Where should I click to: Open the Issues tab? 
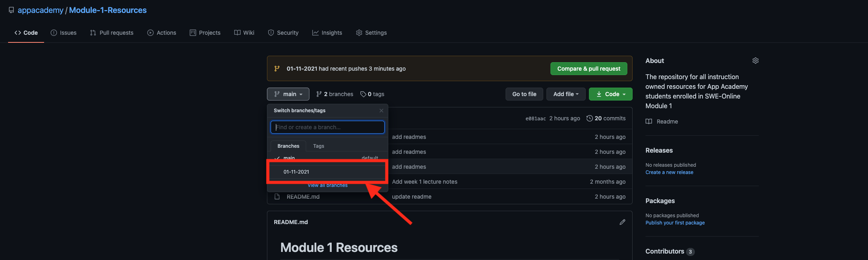click(x=64, y=33)
